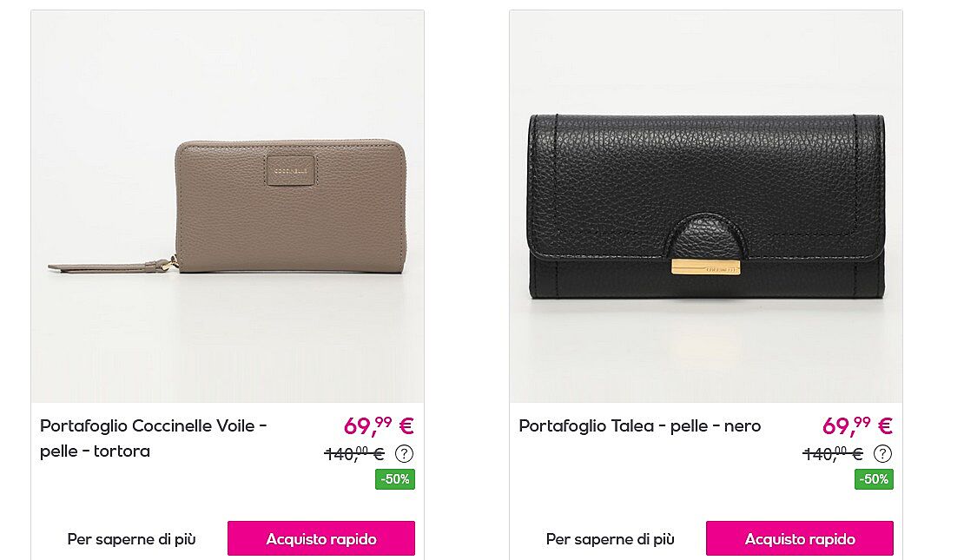Select Acquisto rapido for the Talea wallet
964x560 pixels.
pyautogui.click(x=800, y=538)
